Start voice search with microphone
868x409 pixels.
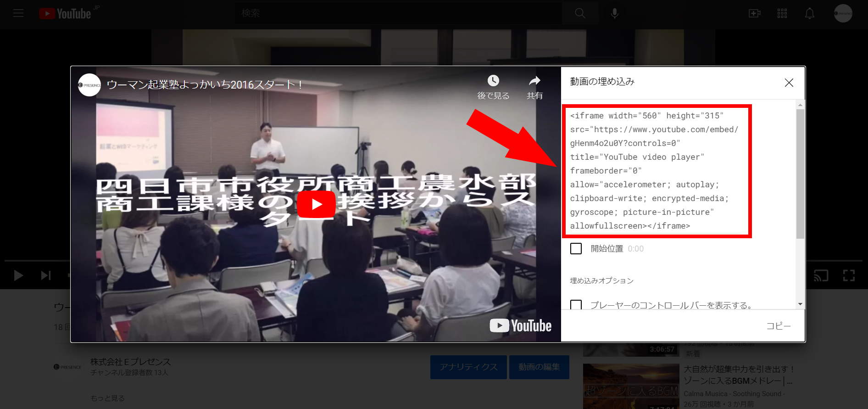(615, 13)
